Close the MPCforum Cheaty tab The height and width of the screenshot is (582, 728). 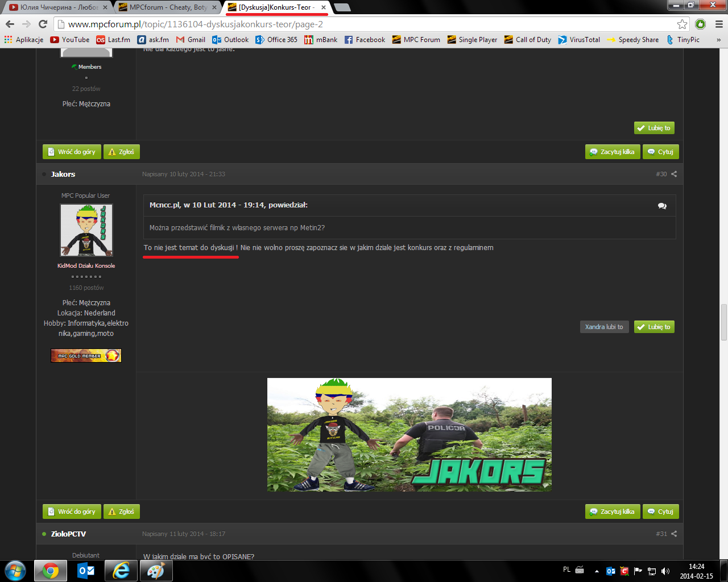click(x=214, y=7)
